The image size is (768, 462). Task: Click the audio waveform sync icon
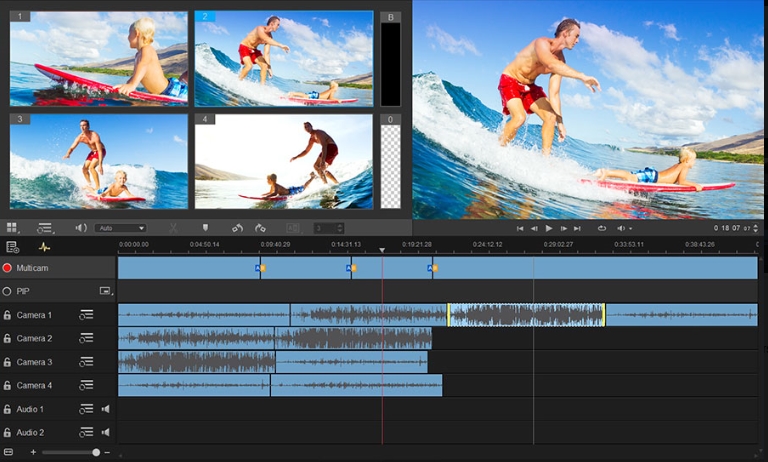(x=44, y=247)
